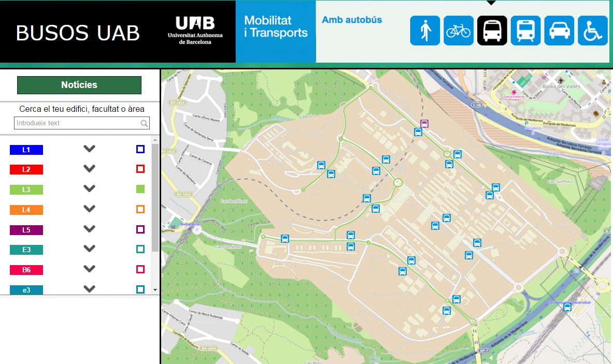Click the black bus transport icon
Image resolution: width=613 pixels, height=364 pixels.
pos(492,31)
